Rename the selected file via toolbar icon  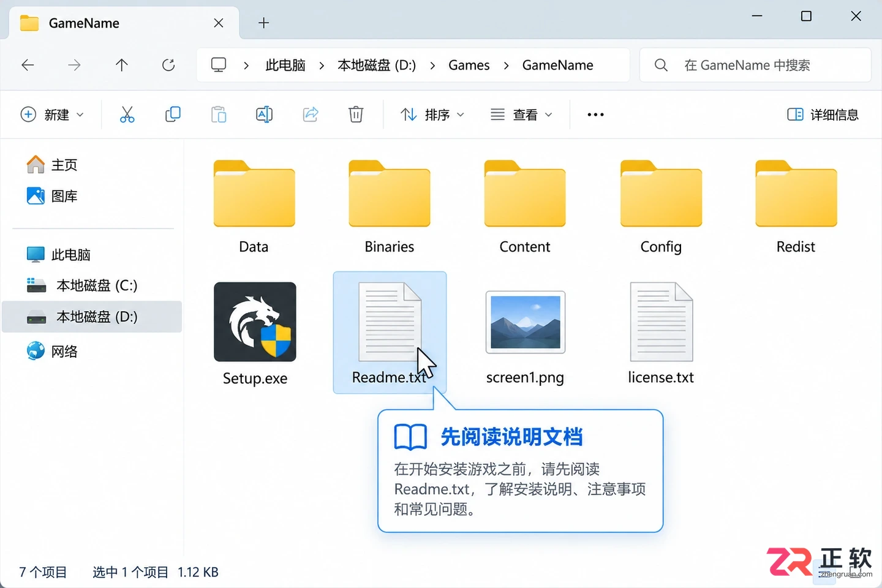click(264, 115)
